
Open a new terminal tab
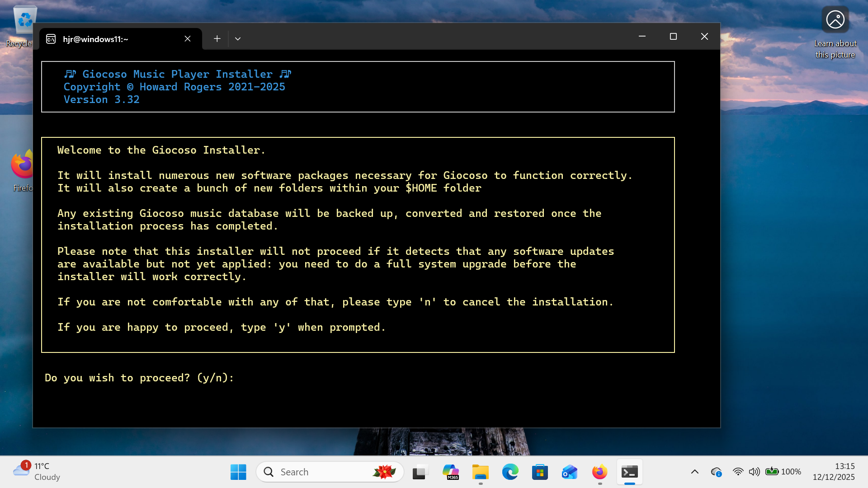point(217,38)
